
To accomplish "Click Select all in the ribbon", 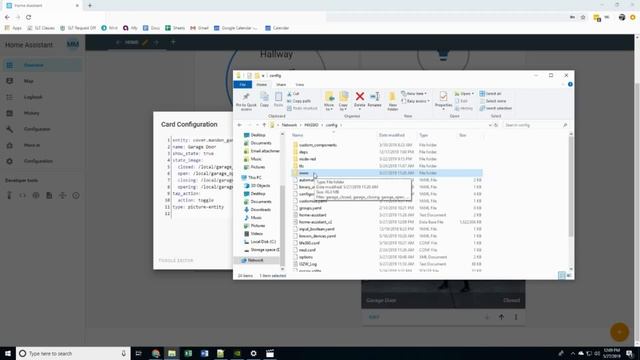I will [x=491, y=94].
